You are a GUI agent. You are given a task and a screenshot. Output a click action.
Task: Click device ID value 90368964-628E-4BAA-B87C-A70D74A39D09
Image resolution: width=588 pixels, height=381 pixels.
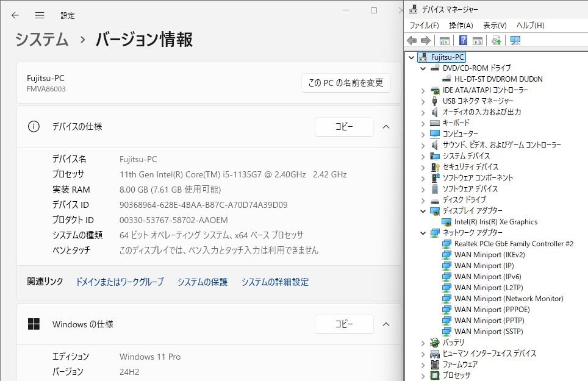coord(204,205)
